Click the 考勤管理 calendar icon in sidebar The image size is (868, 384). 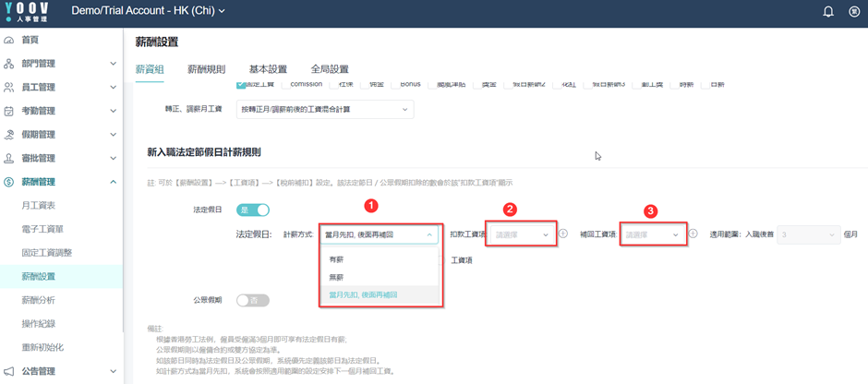point(9,112)
